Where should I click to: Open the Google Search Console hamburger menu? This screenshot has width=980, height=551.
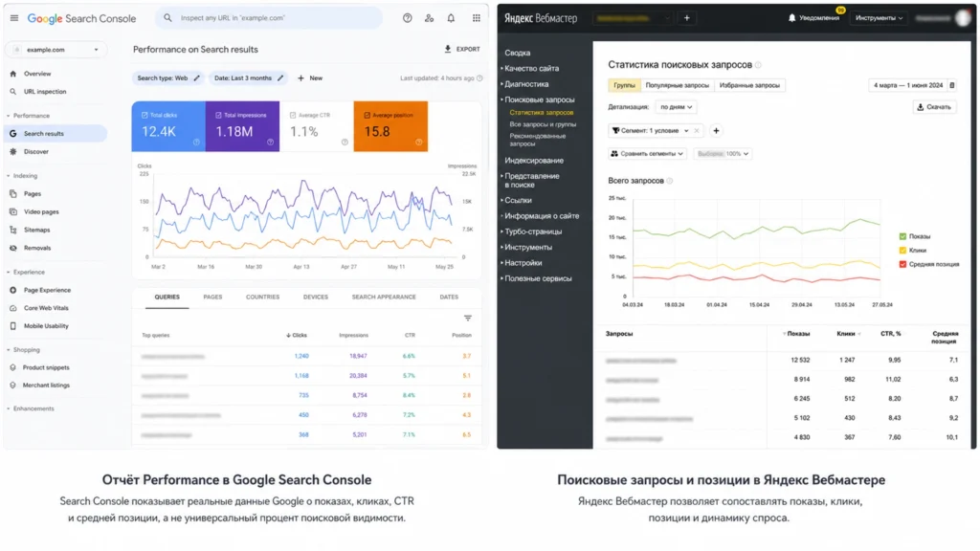(14, 18)
